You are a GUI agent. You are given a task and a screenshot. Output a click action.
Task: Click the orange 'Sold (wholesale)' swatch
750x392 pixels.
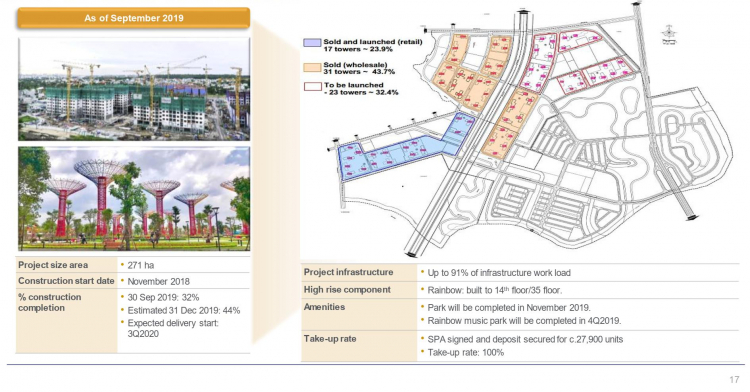pos(312,67)
